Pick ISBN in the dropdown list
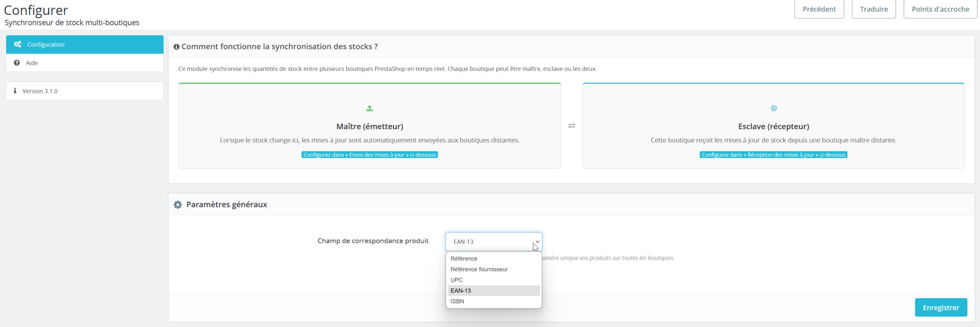This screenshot has height=327, width=980. [494, 301]
